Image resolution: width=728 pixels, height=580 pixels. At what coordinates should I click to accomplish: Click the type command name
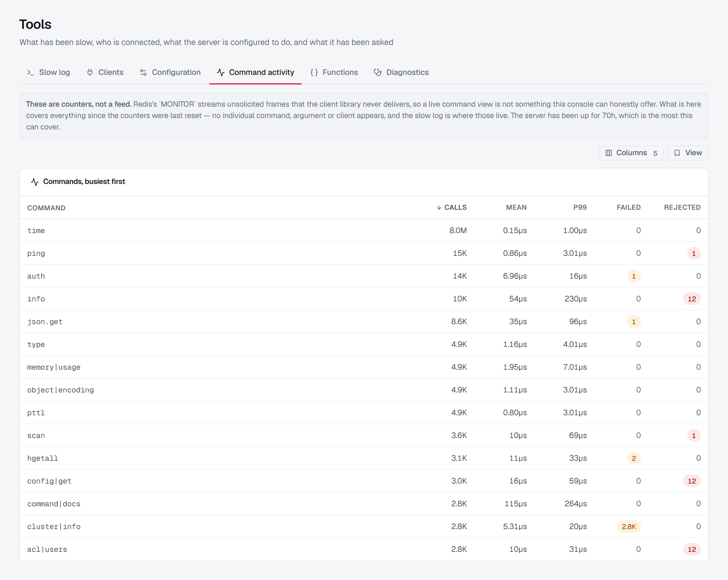pyautogui.click(x=36, y=345)
